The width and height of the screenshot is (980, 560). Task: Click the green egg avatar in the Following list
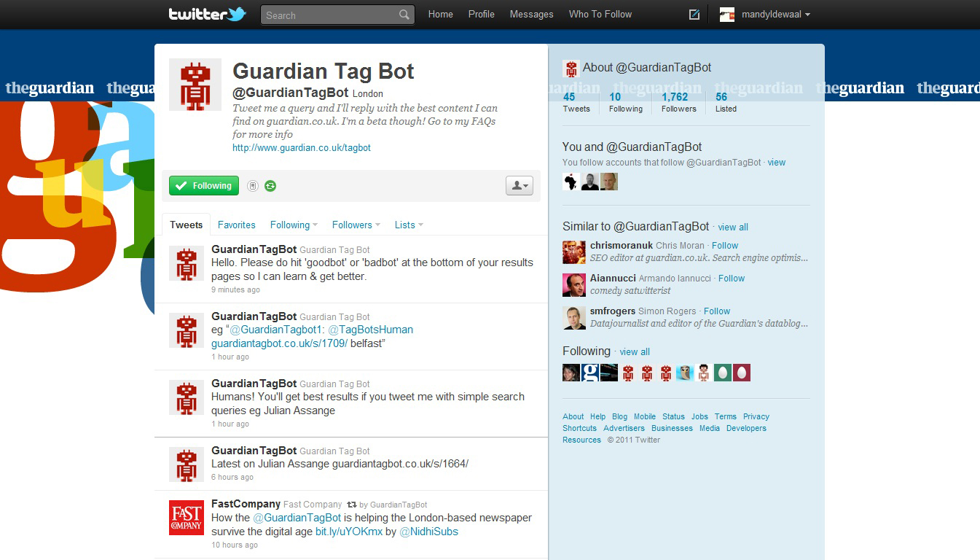[723, 373]
